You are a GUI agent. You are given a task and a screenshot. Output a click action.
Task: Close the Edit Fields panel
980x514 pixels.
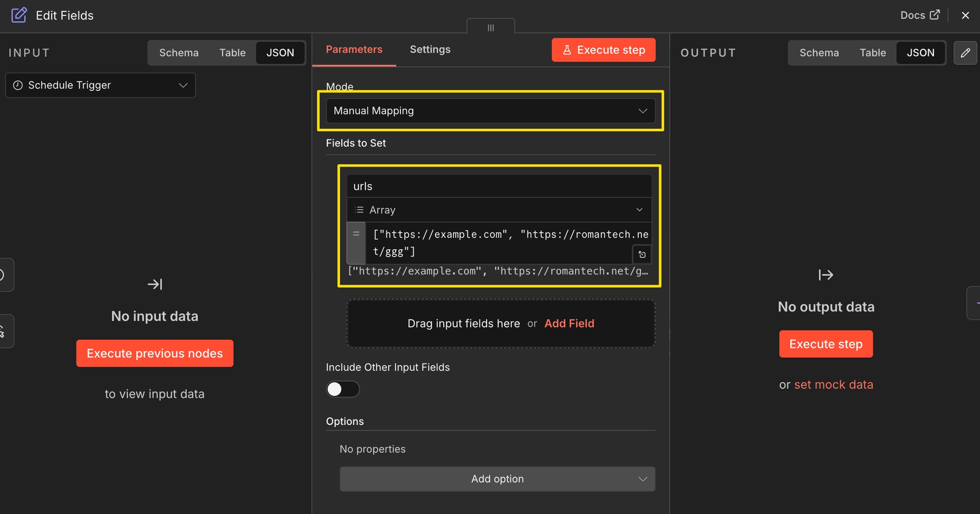(x=965, y=15)
